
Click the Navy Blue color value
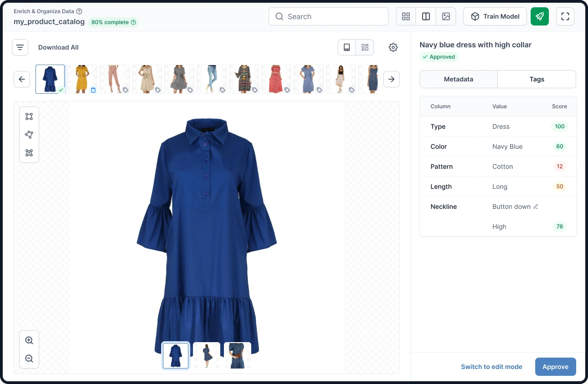tap(507, 147)
